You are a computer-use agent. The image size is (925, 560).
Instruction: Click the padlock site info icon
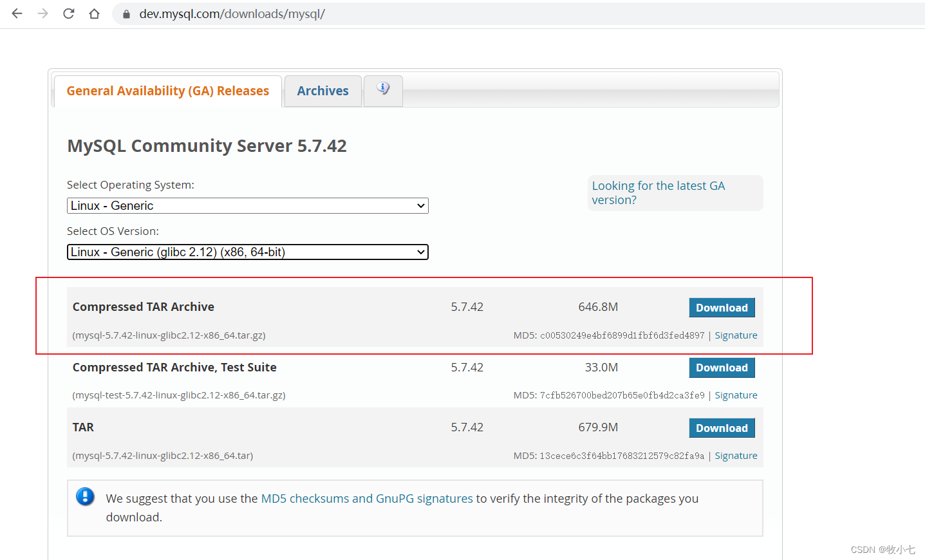click(126, 14)
